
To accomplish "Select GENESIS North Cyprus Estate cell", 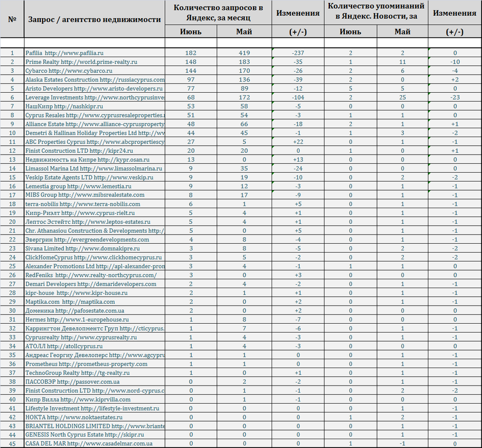I will tap(94, 435).
